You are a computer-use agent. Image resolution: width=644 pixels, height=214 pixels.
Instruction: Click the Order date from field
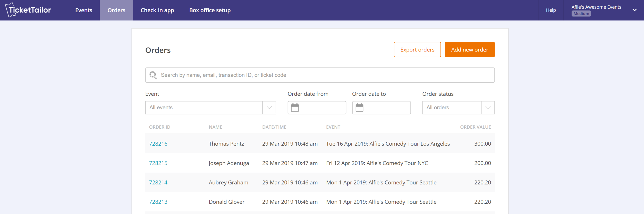[x=317, y=108]
